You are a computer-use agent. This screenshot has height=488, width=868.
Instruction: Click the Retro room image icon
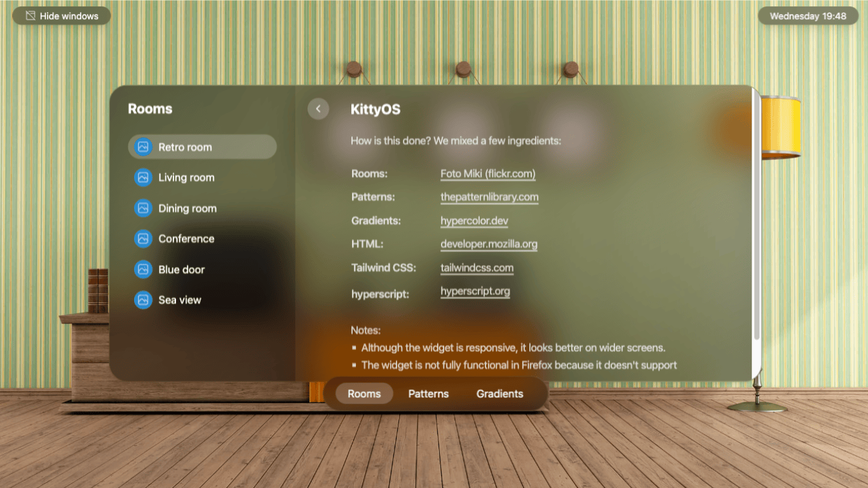pos(143,147)
